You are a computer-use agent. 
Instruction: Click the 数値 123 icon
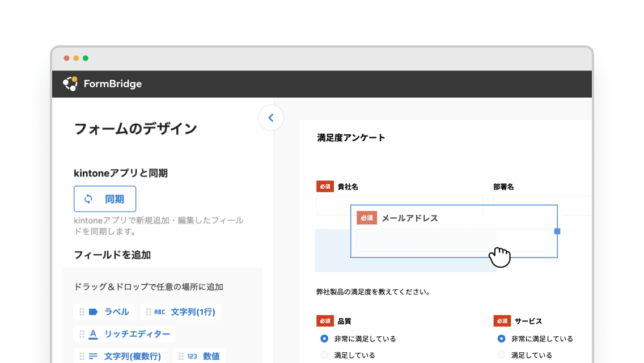click(192, 356)
